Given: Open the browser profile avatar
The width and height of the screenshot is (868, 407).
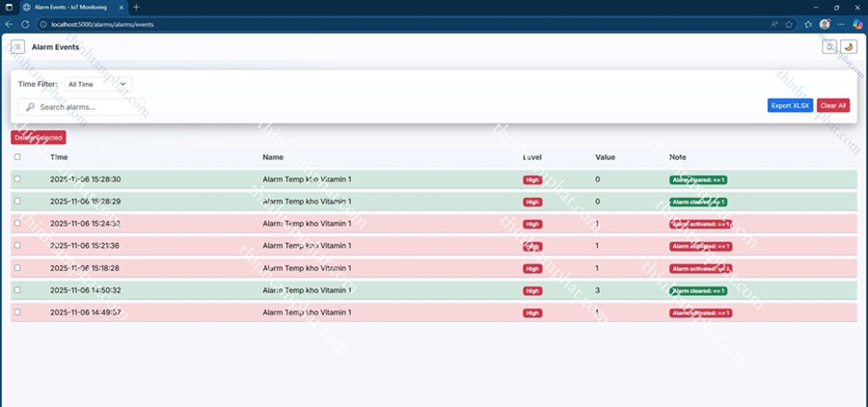Looking at the screenshot, I should pos(825,24).
